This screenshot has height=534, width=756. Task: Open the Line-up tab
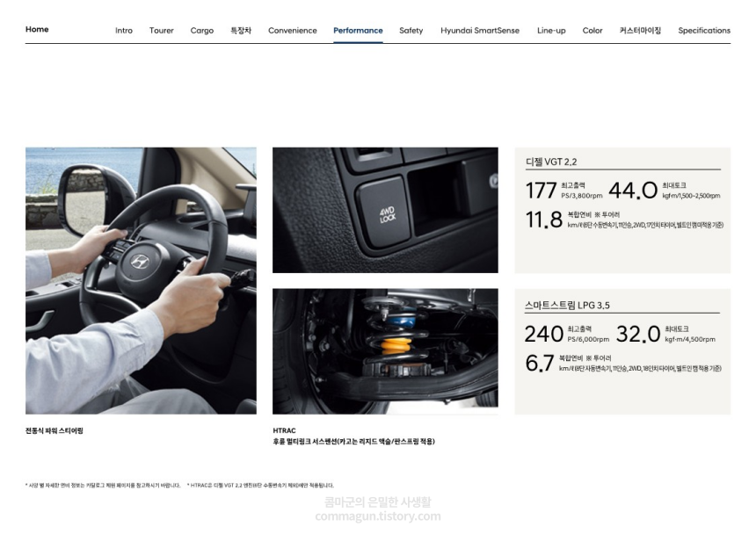point(551,31)
